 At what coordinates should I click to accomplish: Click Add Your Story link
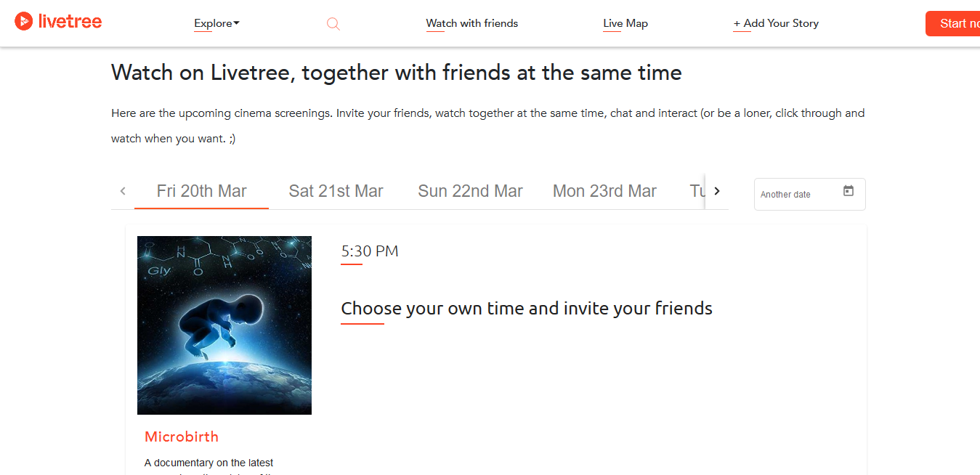pos(776,23)
